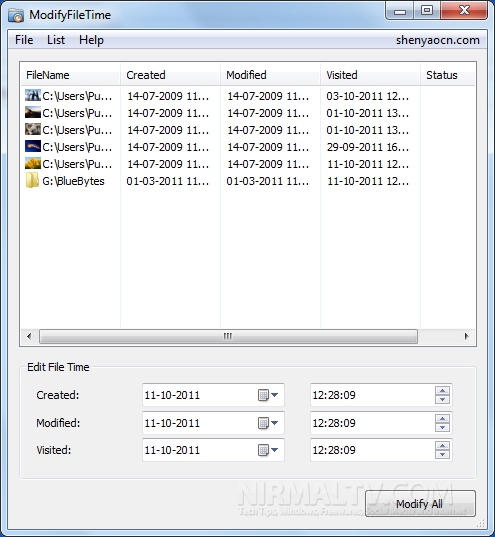Click the ModifyFileTime app icon in title bar
Screen dimensions: 495x537
(x=16, y=15)
